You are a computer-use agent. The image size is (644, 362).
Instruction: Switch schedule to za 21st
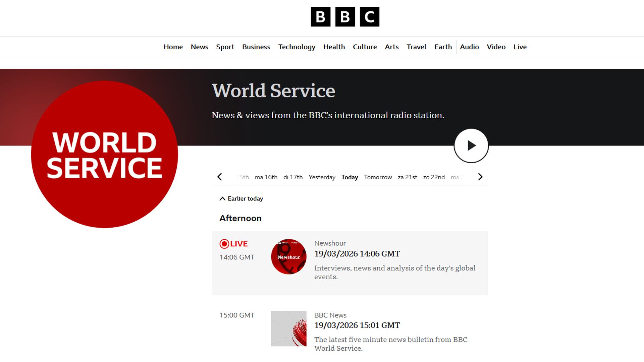(407, 177)
